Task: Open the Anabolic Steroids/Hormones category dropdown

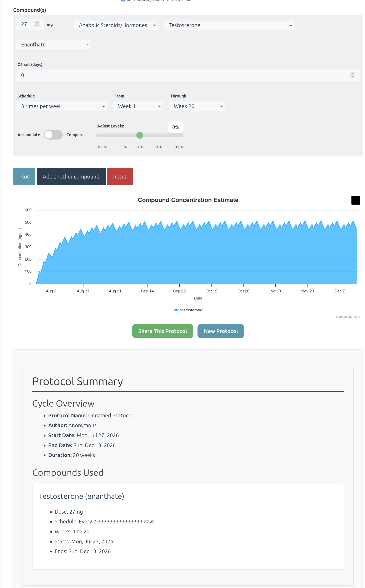Action: (x=116, y=25)
